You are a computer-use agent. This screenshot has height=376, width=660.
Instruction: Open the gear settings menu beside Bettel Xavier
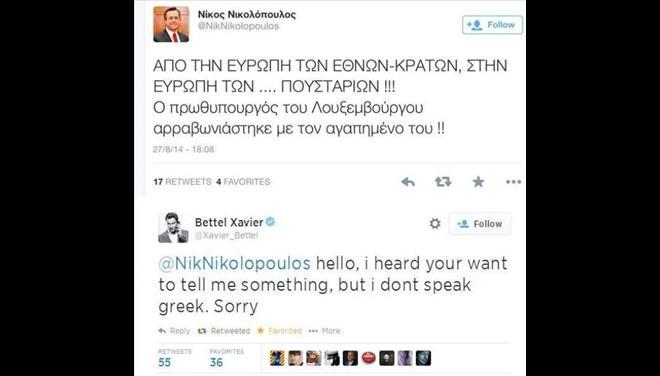[x=435, y=224]
